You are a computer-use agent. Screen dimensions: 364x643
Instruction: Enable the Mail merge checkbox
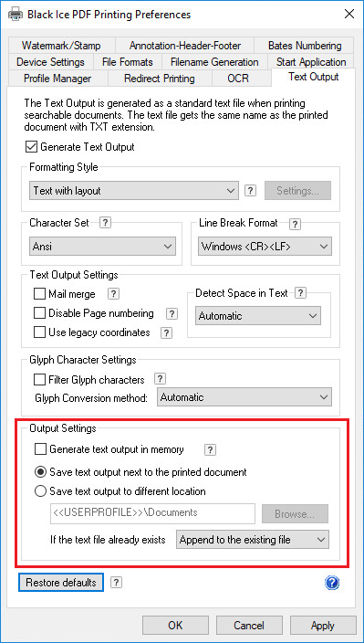pos(40,294)
